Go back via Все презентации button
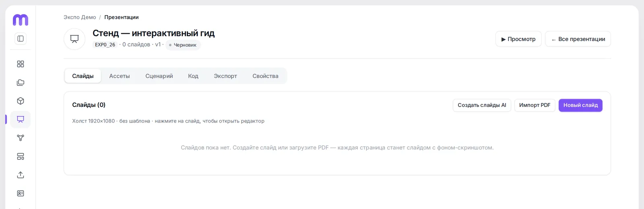This screenshot has height=209, width=644. (x=578, y=39)
